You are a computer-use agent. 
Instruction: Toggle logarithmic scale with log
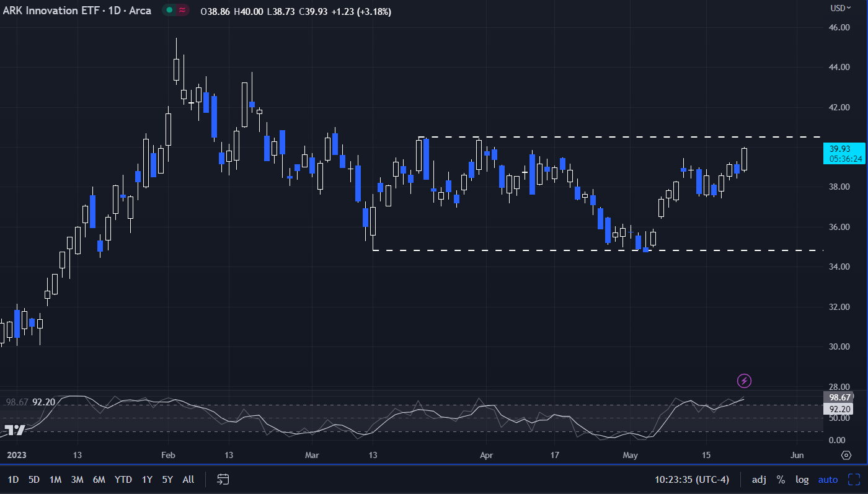[802, 479]
